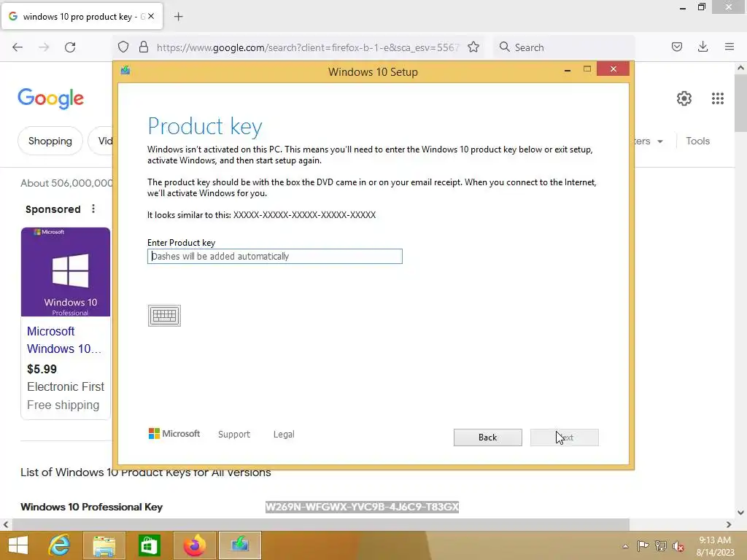The image size is (747, 560).
Task: Go Back in Windows 10 Setup
Action: coord(487,437)
